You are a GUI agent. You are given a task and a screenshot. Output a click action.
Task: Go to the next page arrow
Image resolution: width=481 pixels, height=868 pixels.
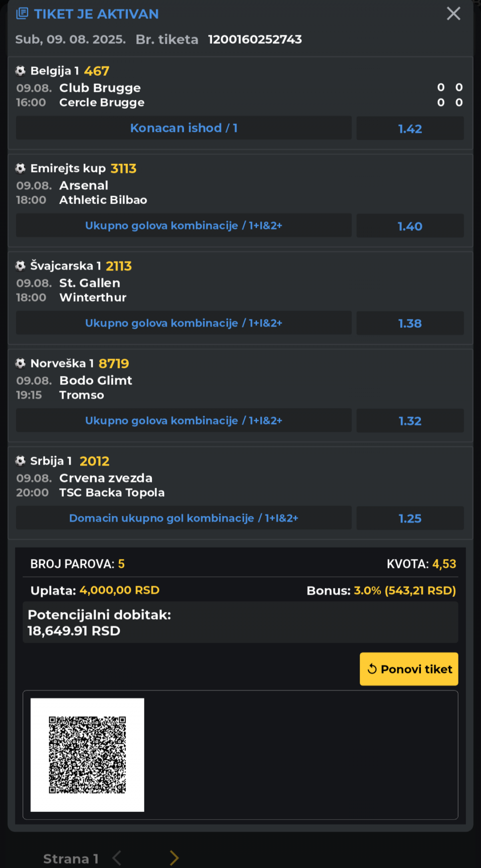tap(174, 858)
